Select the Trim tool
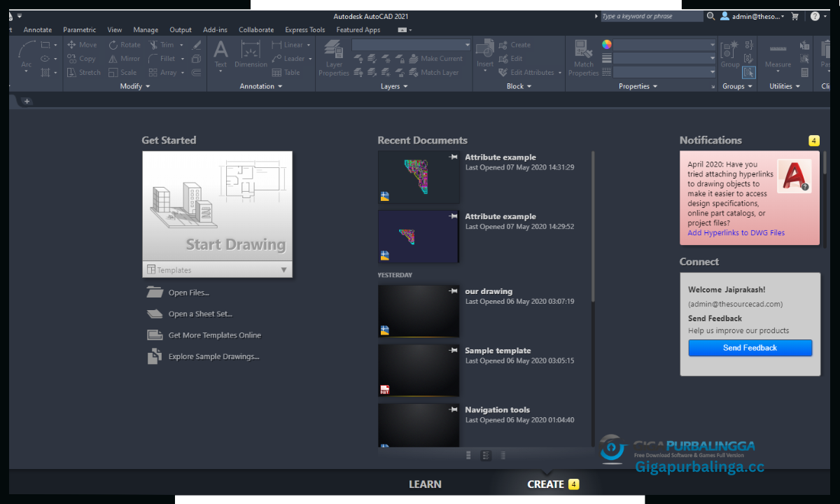The width and height of the screenshot is (840, 504). click(161, 45)
